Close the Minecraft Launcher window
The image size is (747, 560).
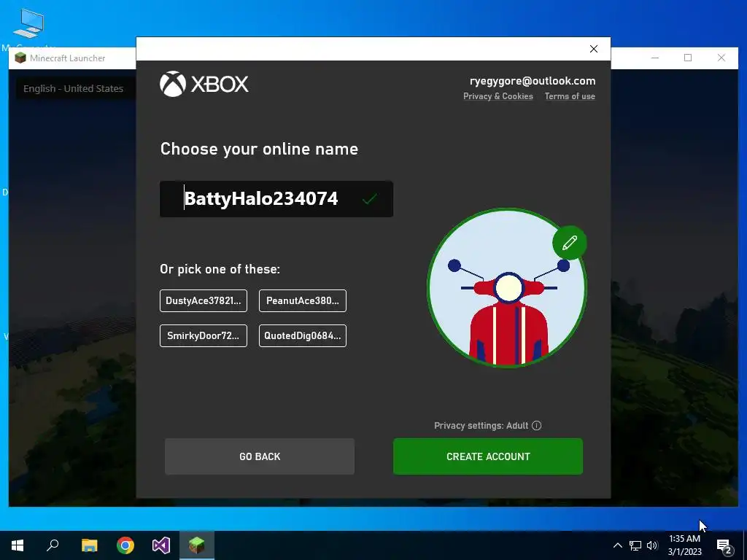[721, 58]
